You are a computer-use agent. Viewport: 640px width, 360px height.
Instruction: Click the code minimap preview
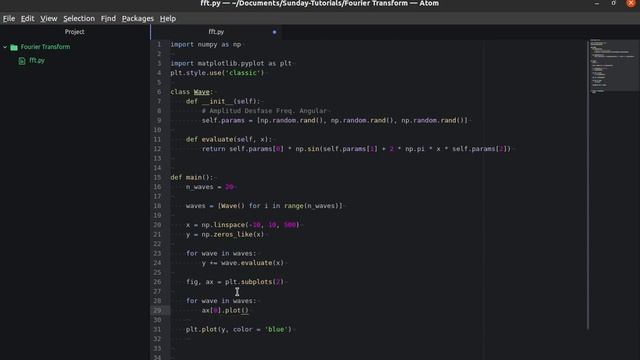click(x=613, y=65)
